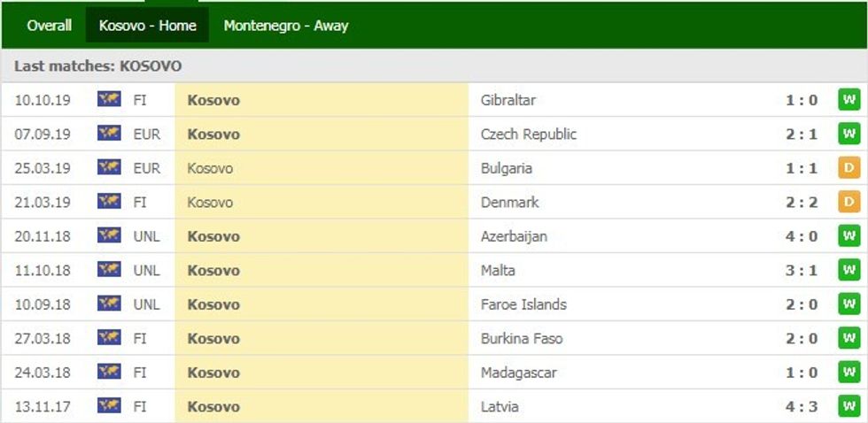The image size is (868, 423).
Task: Click the Last matches: KOSOVO header
Action: click(98, 66)
